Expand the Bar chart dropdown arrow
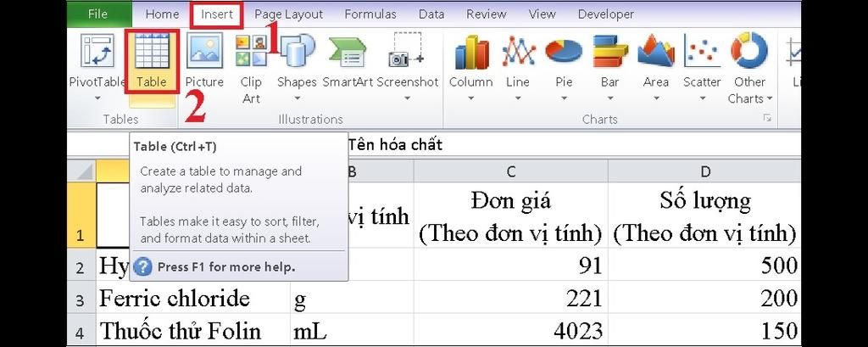 609,98
